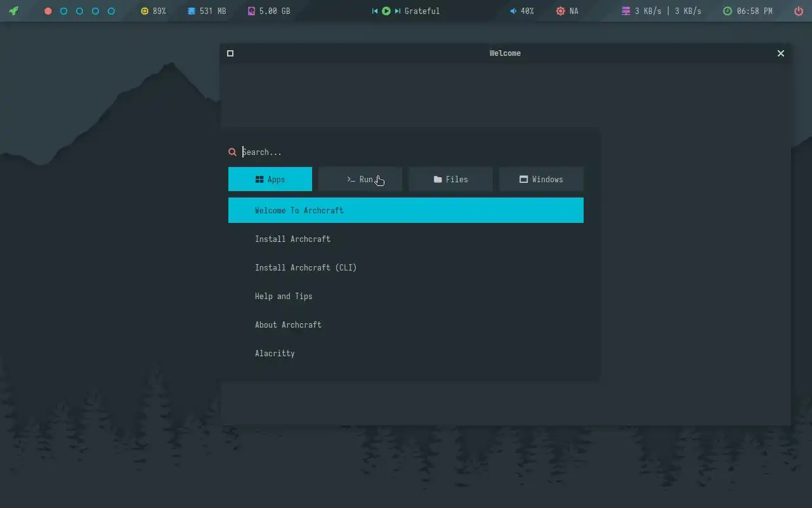Click the clock icon in bar
This screenshot has width=812, height=508.
728,11
